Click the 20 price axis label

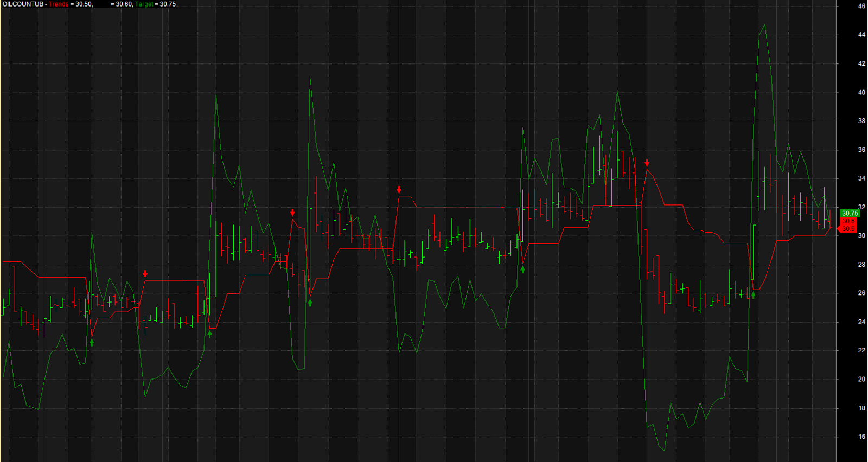[x=861, y=379]
